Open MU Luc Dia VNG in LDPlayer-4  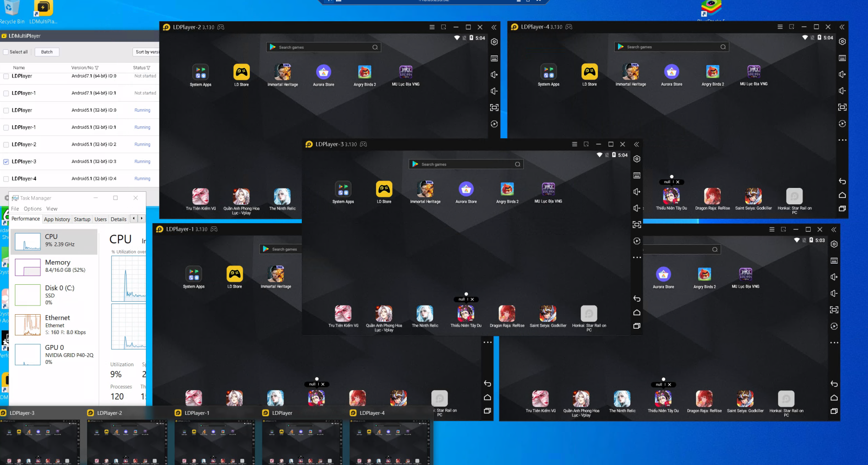point(753,72)
